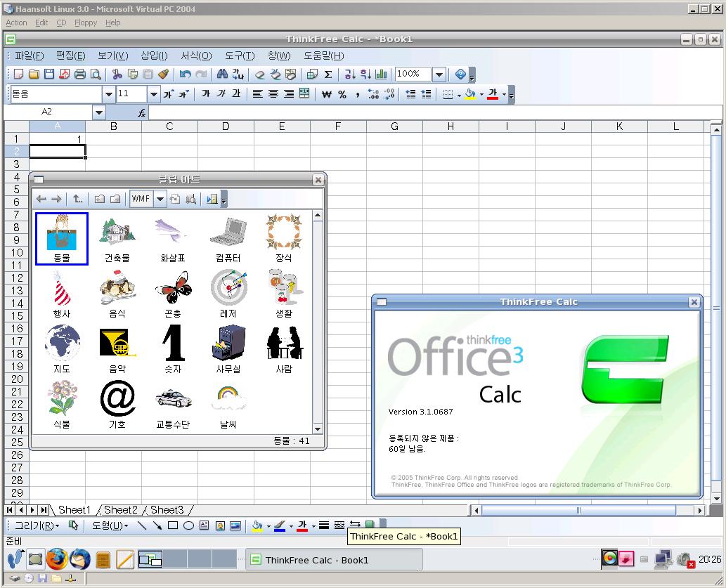Open the 서식 menu
The width and height of the screenshot is (726, 588).
tap(196, 56)
